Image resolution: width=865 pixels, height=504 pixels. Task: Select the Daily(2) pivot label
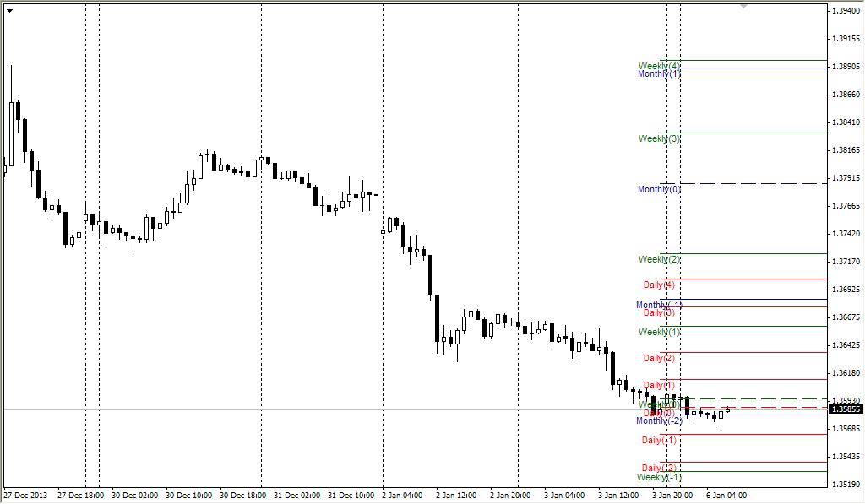pos(659,359)
